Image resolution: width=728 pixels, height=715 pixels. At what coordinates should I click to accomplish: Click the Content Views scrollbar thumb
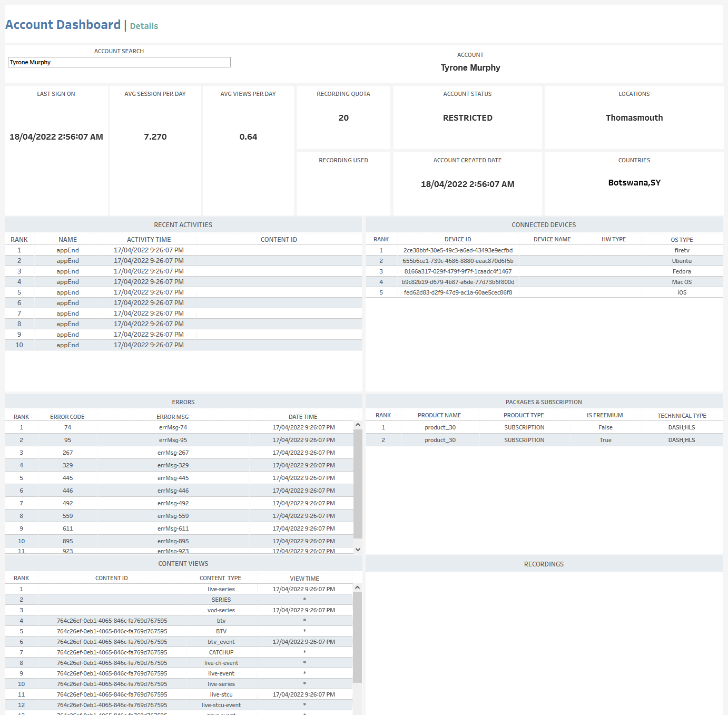click(357, 637)
